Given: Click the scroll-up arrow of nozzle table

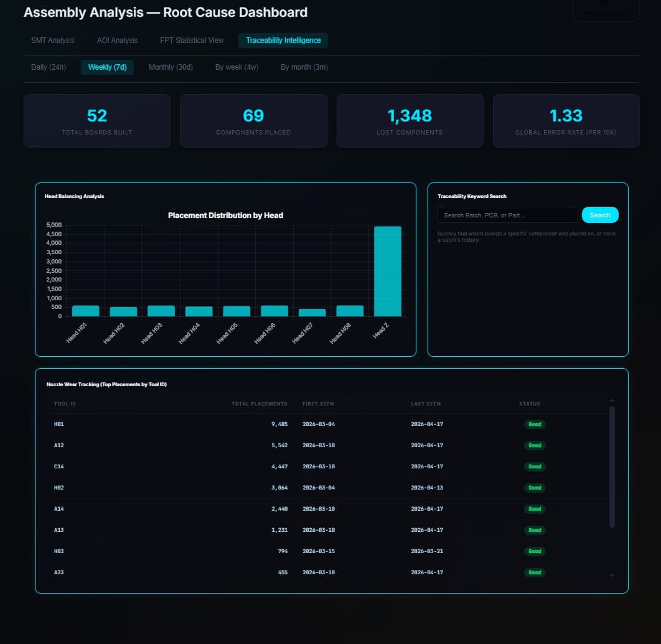Looking at the screenshot, I should click(x=612, y=400).
